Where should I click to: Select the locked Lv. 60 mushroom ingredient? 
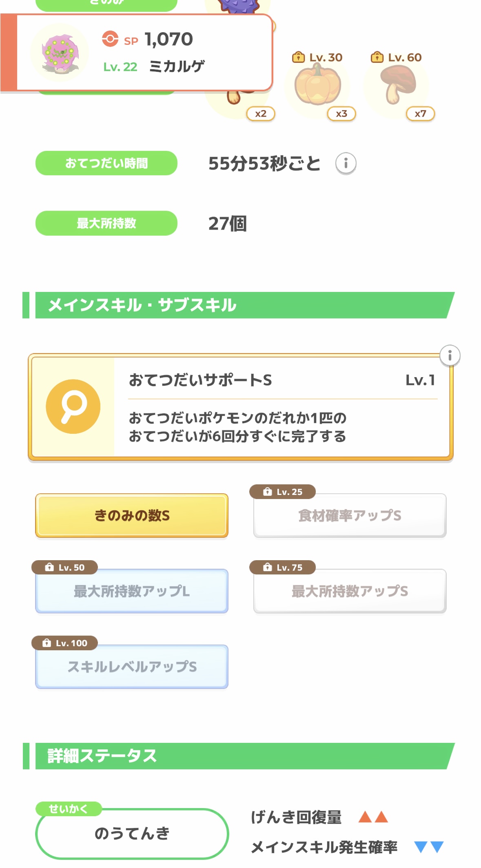[x=397, y=86]
